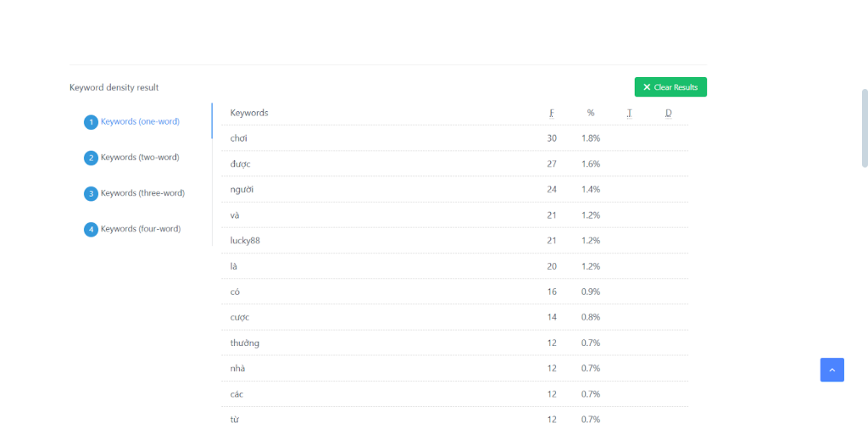The width and height of the screenshot is (868, 429).
Task: Open the Keywords (one-word) tab
Action: (x=140, y=121)
